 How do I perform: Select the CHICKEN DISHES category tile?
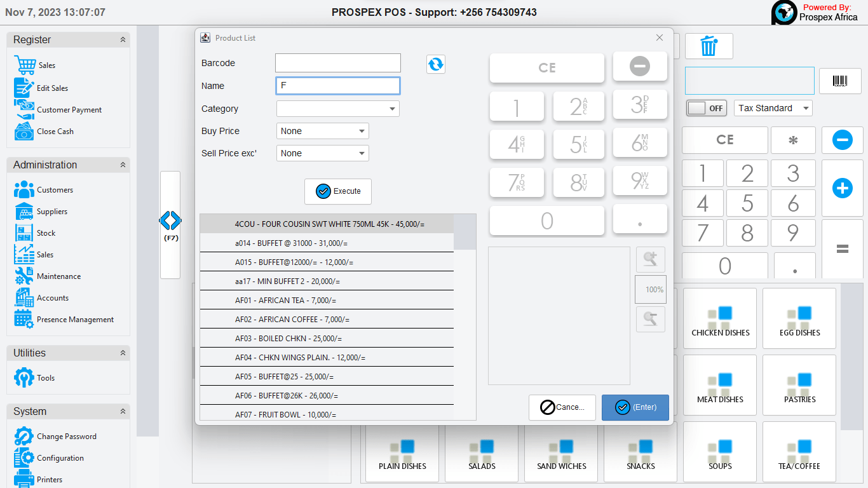click(720, 318)
